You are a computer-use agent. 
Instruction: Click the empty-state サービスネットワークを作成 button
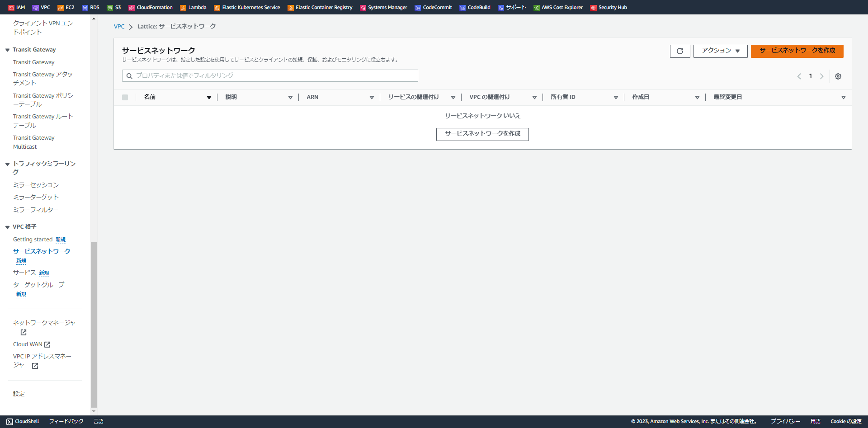[x=482, y=134]
